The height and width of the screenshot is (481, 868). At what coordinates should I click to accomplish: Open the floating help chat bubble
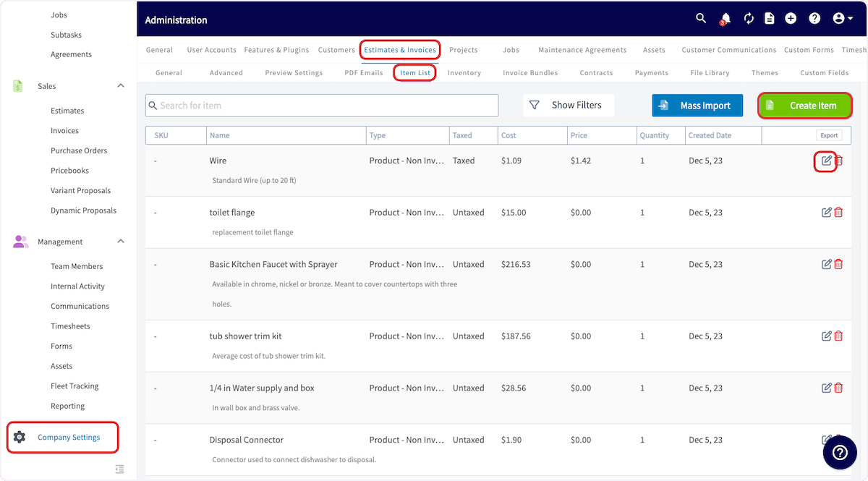[x=840, y=453]
